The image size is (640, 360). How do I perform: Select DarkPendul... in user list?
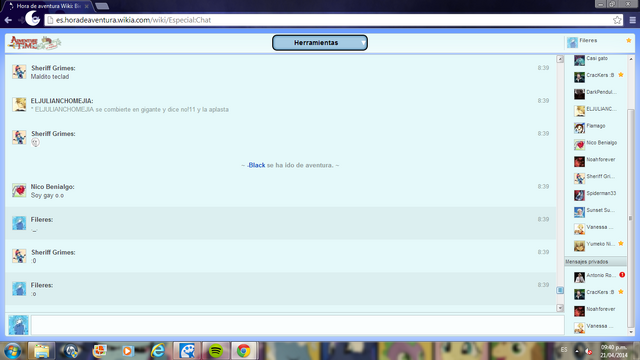(597, 93)
